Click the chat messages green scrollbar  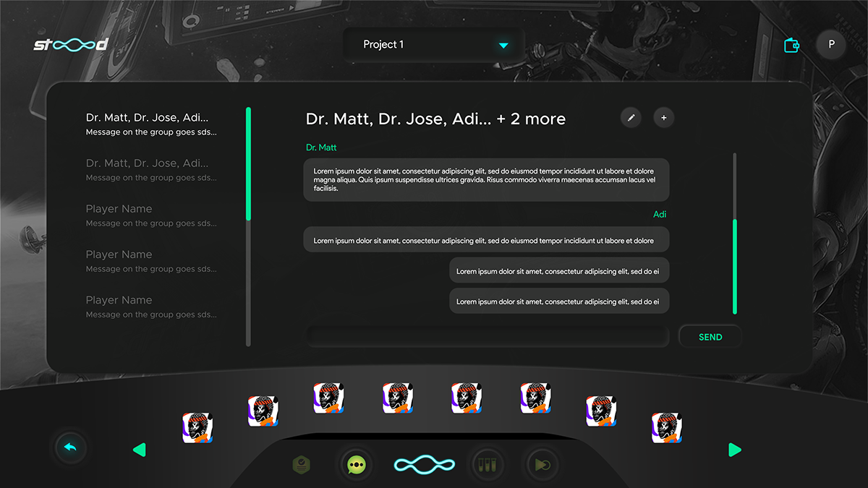pos(735,266)
